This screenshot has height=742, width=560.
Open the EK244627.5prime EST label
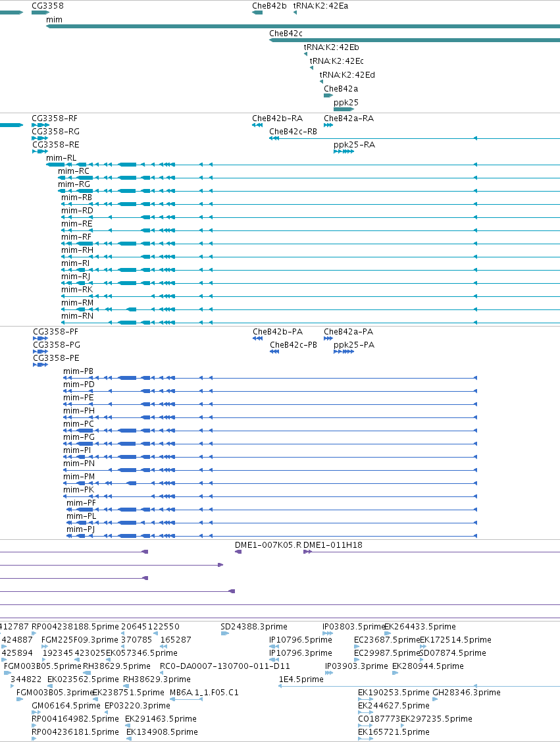click(394, 706)
